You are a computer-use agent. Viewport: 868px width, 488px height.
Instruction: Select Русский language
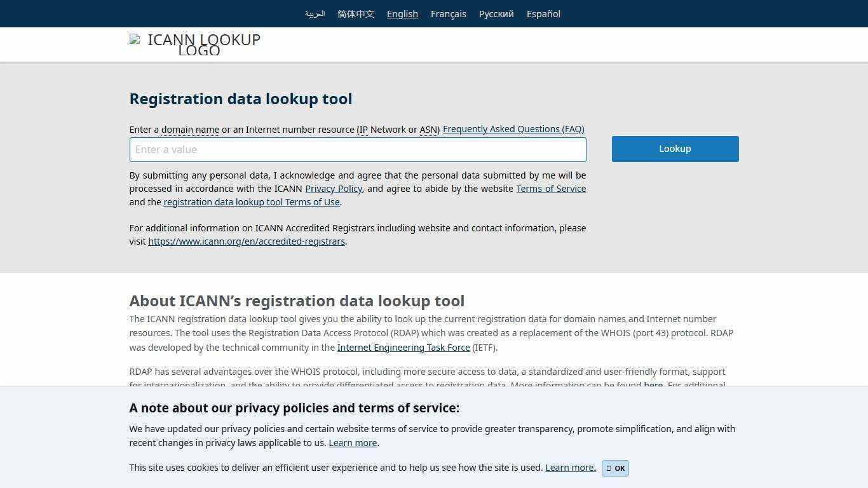496,13
